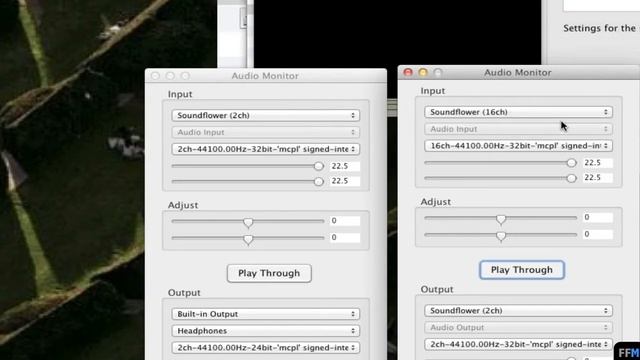
Task: Click second Adjust slider knob, left window
Action: coord(248,239)
